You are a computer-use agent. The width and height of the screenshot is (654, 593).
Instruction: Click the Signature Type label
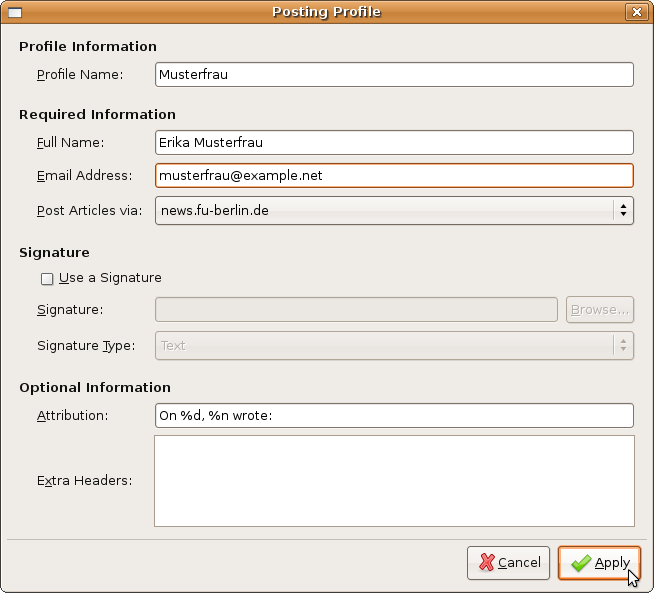tap(85, 346)
